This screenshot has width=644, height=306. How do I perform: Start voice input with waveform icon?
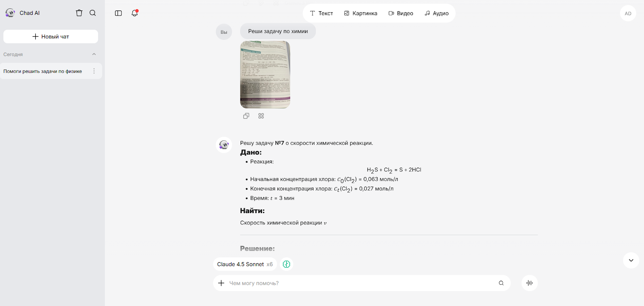[x=530, y=283]
